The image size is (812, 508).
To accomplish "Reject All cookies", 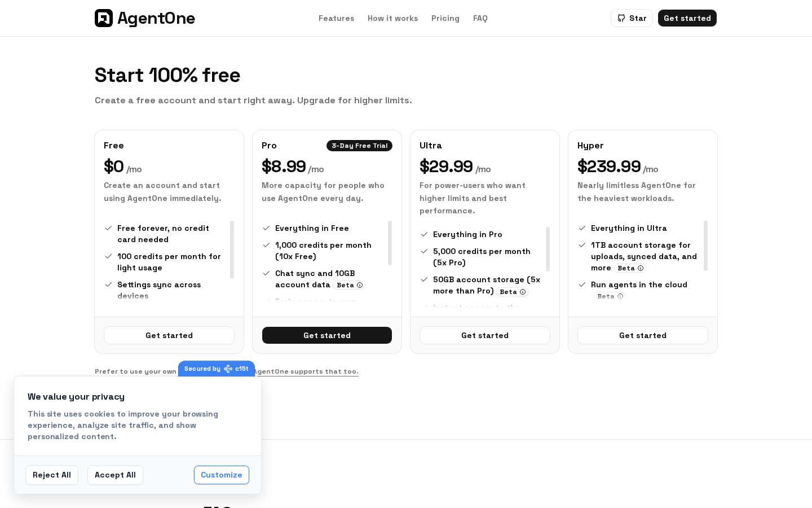I will pos(52,475).
